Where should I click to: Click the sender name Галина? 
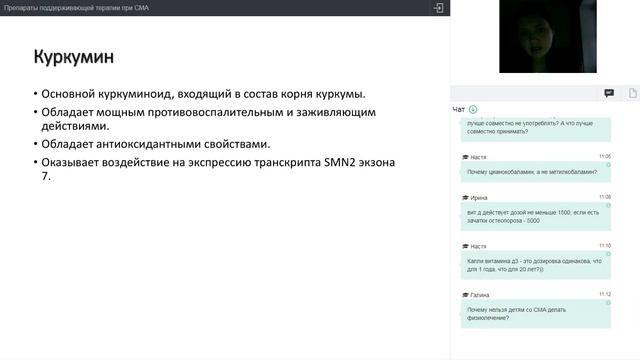480,295
